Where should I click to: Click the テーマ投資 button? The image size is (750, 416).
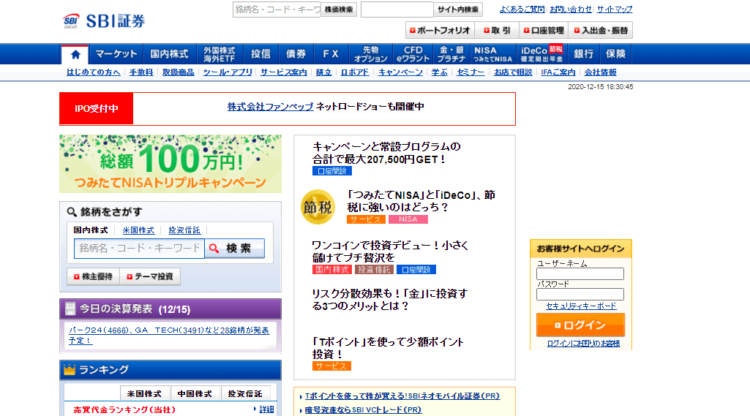point(151,276)
